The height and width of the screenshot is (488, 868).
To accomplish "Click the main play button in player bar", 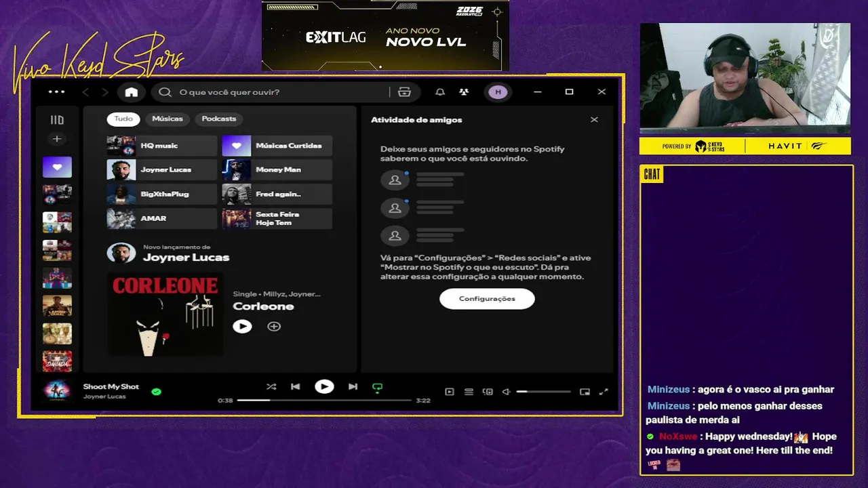I will [x=324, y=387].
